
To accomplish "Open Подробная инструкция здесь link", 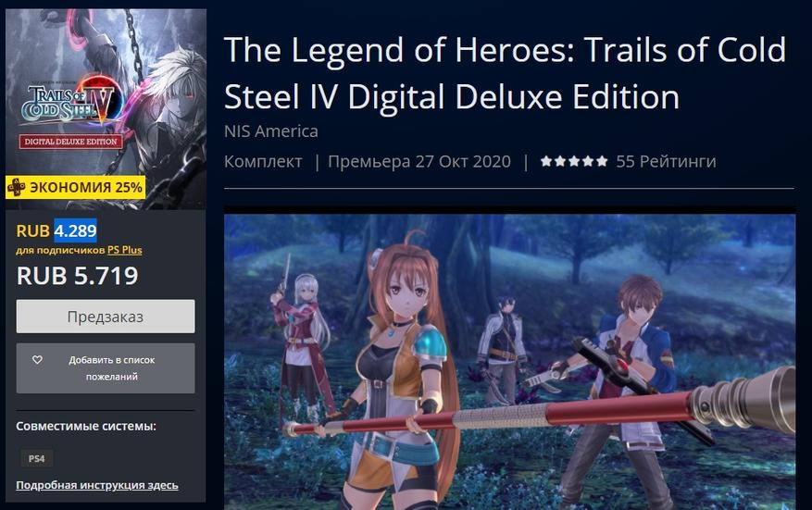I will point(97,485).
